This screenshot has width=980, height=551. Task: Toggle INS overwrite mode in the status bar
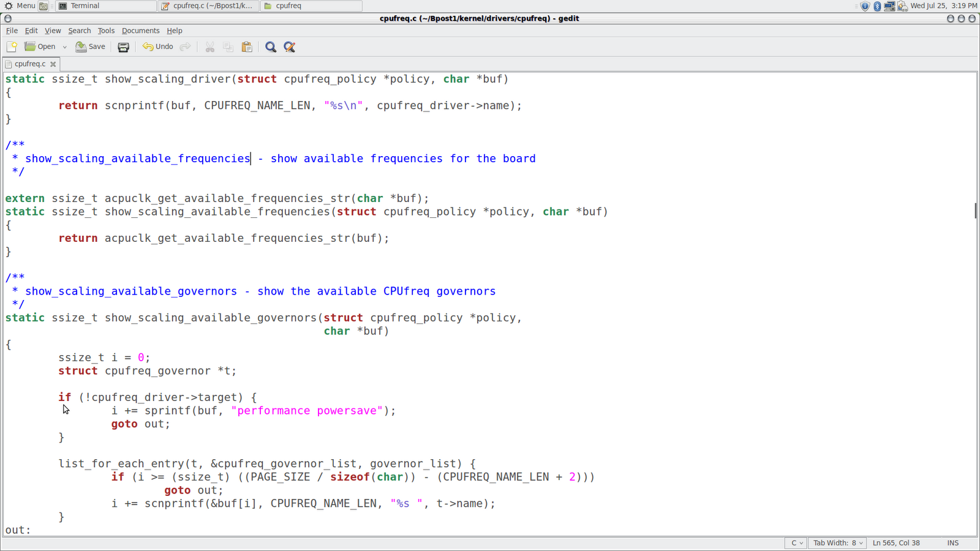(x=952, y=543)
